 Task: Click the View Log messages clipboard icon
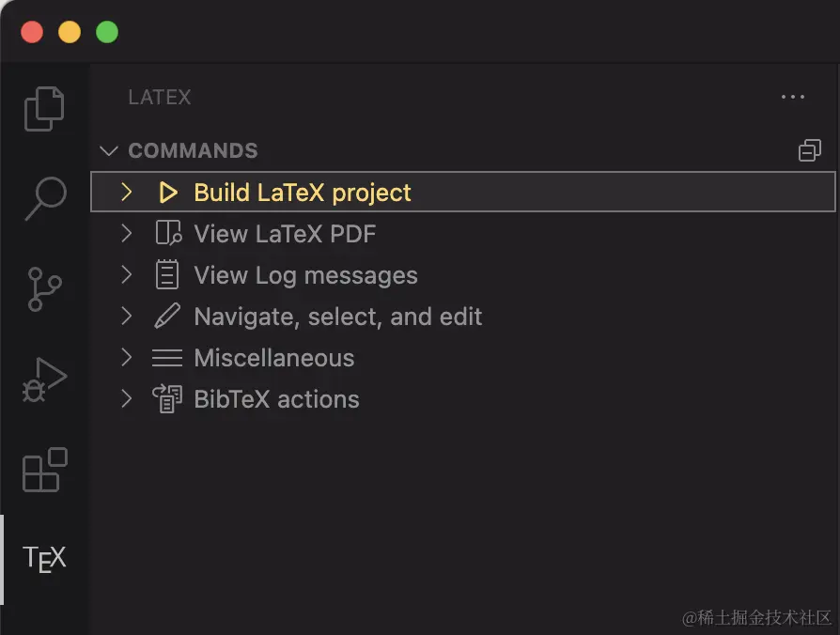(168, 274)
